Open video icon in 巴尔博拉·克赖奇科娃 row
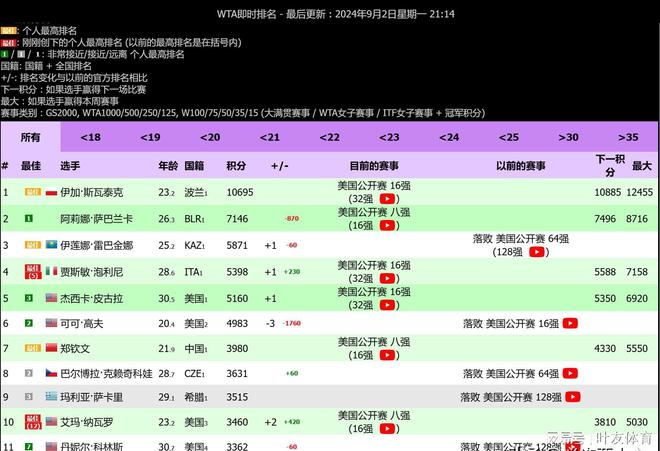This screenshot has height=451, width=660. click(x=570, y=373)
